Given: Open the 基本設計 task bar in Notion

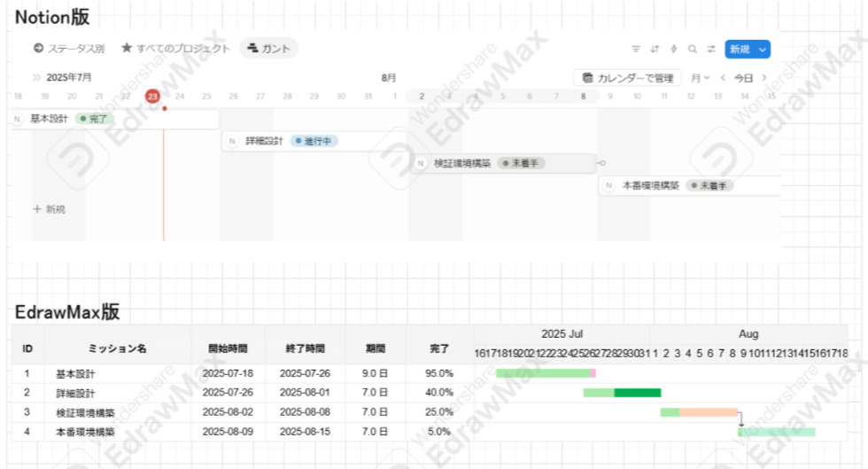Looking at the screenshot, I should (x=115, y=119).
